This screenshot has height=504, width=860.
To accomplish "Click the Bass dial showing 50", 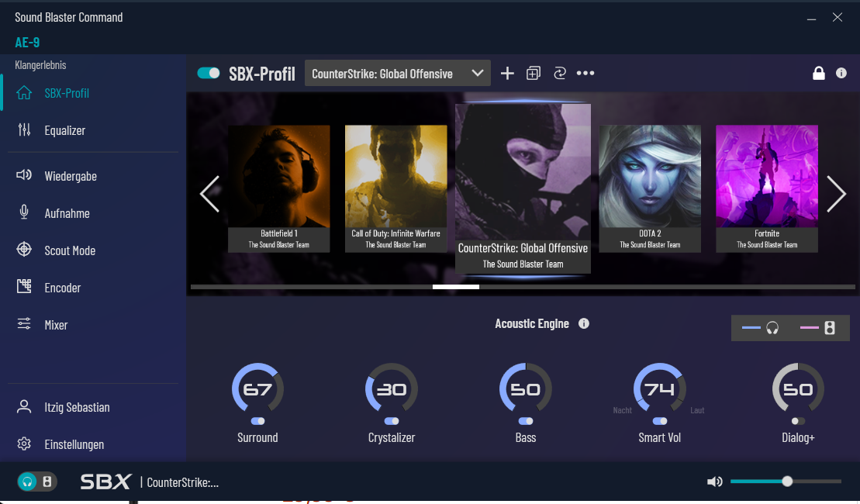I will 526,388.
